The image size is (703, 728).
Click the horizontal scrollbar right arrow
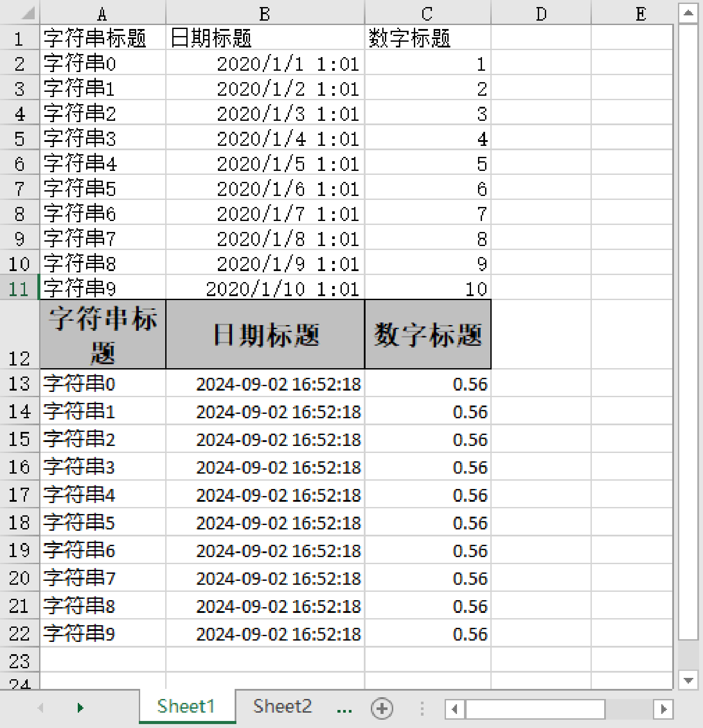point(664,708)
